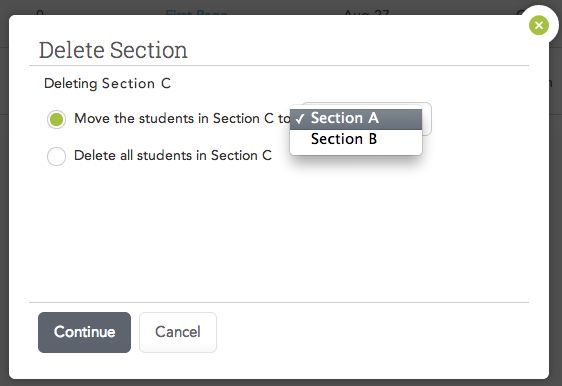Click the Continue button

[84, 332]
